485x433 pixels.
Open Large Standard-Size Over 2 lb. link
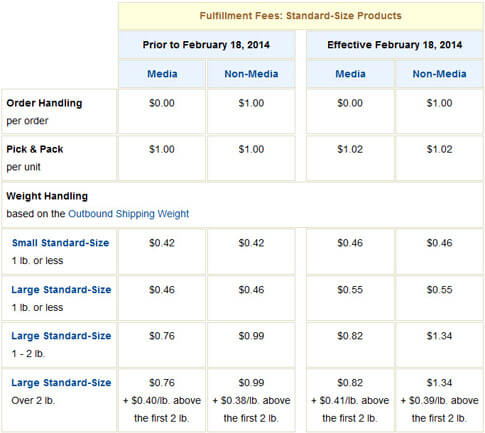tap(61, 382)
